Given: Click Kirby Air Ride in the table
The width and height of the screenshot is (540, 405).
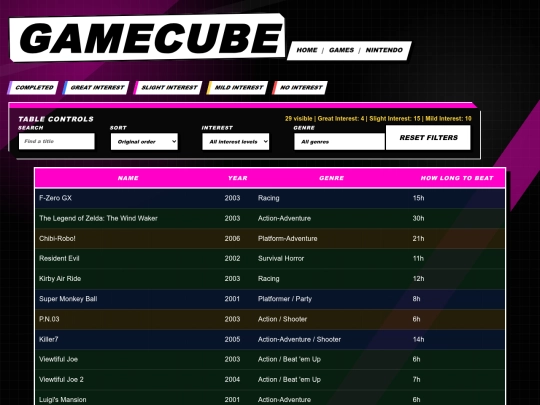Looking at the screenshot, I should click(60, 279).
